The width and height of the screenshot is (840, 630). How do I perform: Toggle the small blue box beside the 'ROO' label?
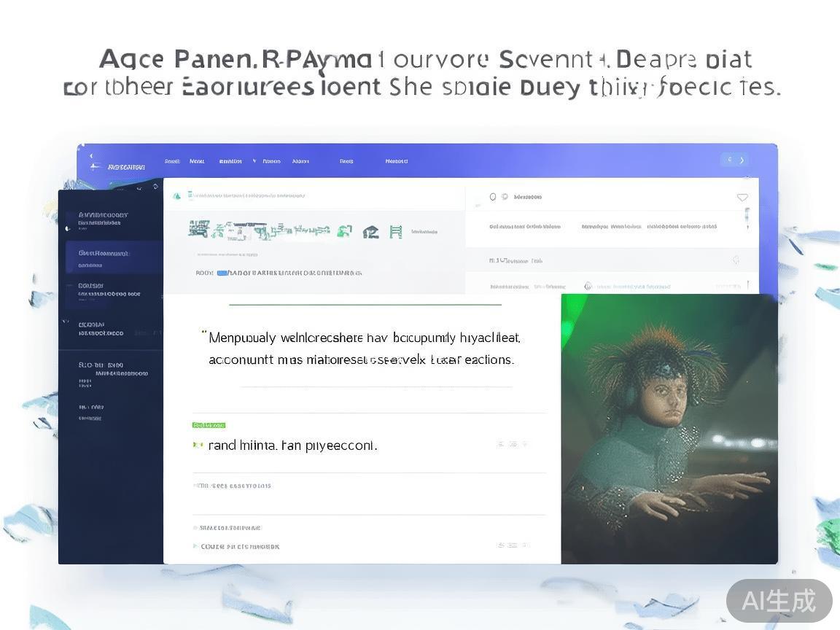tap(222, 273)
